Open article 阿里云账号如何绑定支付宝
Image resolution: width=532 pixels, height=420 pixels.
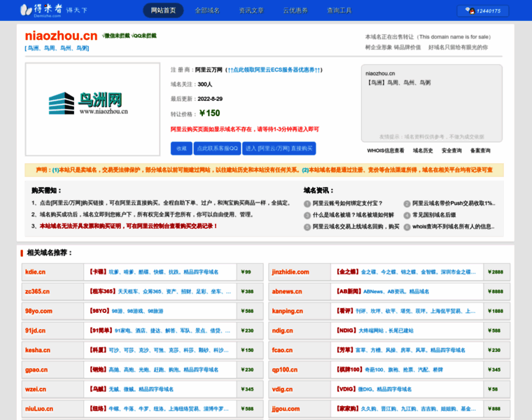347,203
